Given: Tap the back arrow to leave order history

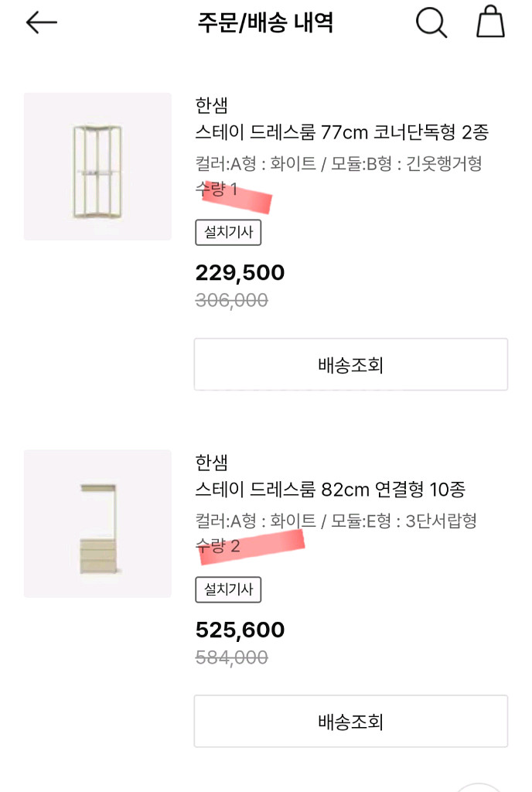Looking at the screenshot, I should coord(38,23).
